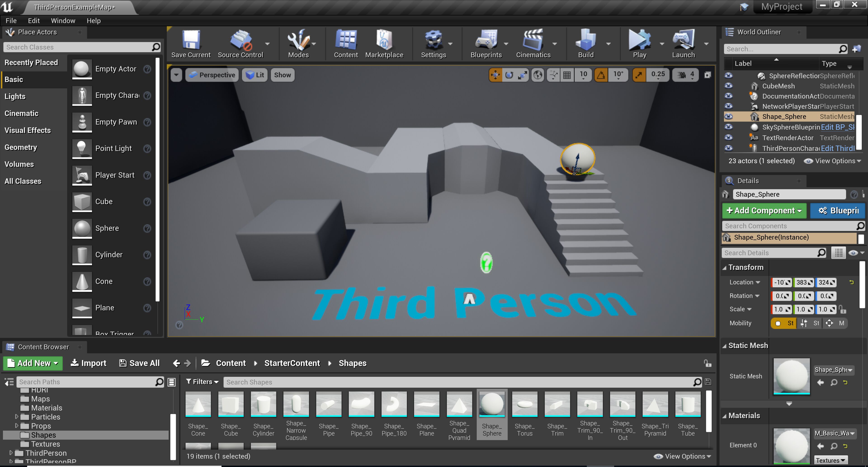Viewport: 868px width, 467px height.
Task: Click the Import button in Content Browser
Action: (x=89, y=363)
